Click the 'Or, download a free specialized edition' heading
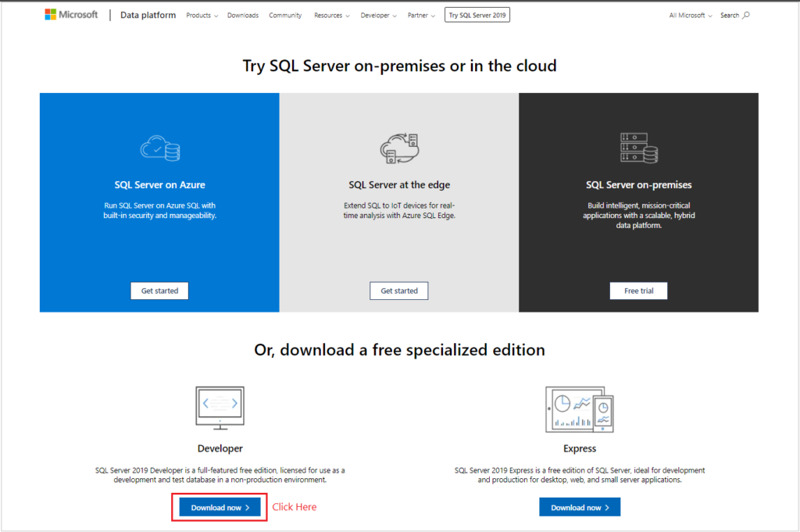This screenshot has height=532, width=800. pos(399,350)
